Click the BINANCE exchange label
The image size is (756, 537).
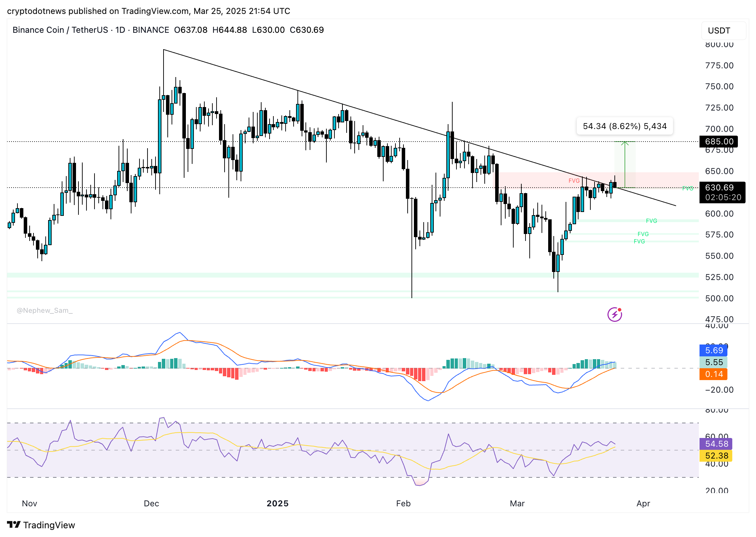(151, 30)
